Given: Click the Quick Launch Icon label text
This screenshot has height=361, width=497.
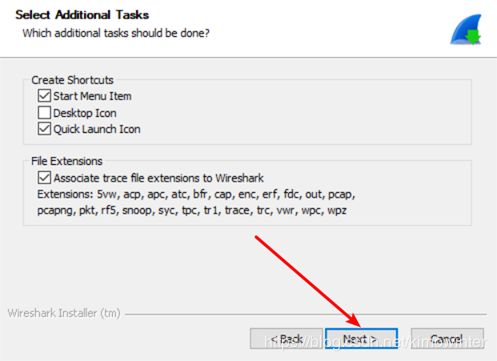Looking at the screenshot, I should (x=97, y=129).
